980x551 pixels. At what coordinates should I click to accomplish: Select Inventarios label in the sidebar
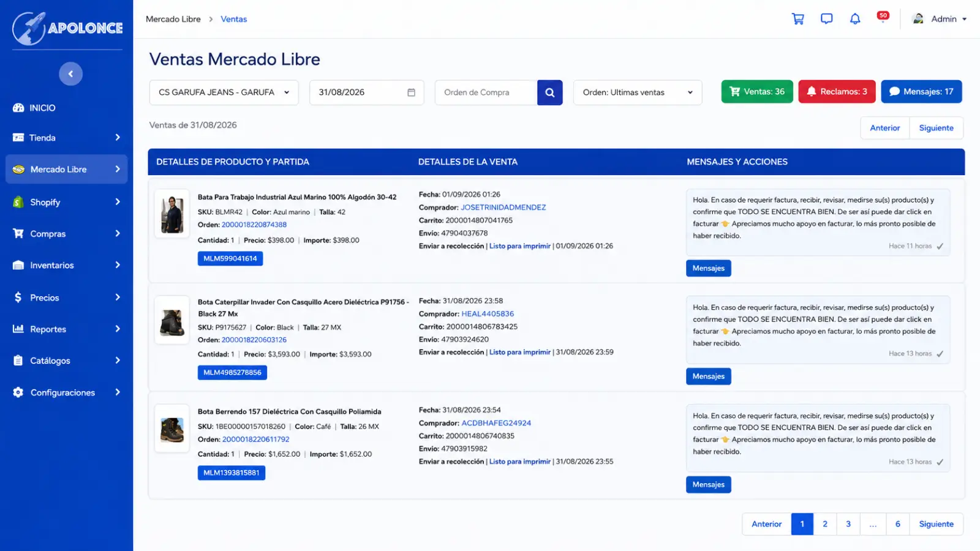[52, 265]
